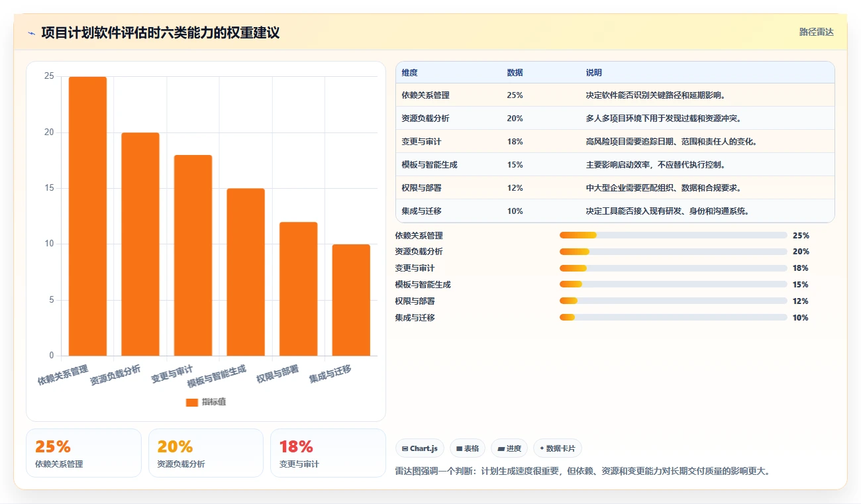Click the 权限与部署 bar in the chart
The image size is (861, 504).
(298, 289)
